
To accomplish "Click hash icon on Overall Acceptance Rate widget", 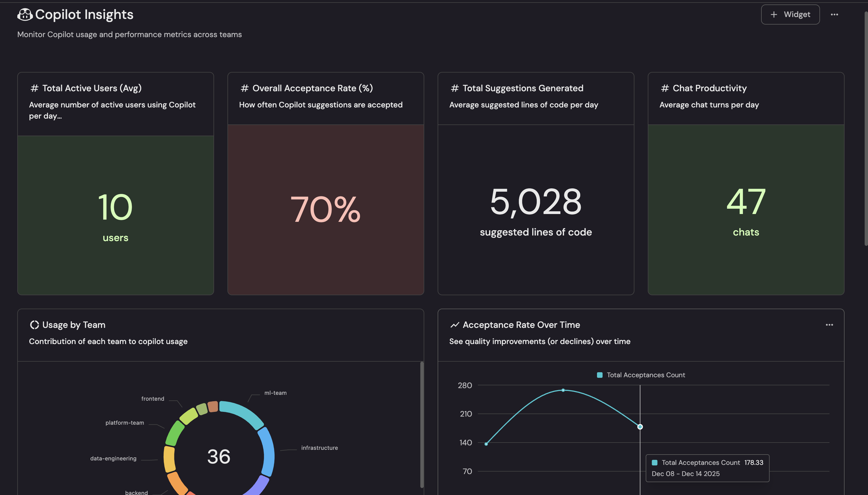I will click(244, 88).
